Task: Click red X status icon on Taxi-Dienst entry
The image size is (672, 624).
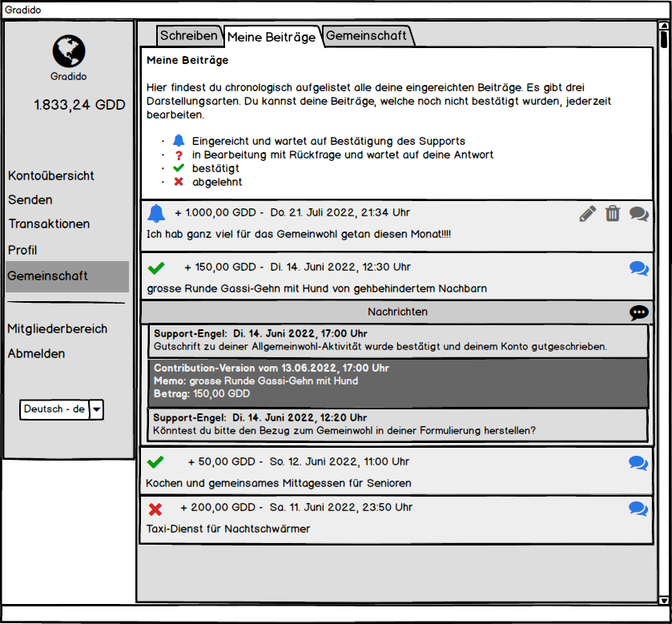Action: [155, 509]
